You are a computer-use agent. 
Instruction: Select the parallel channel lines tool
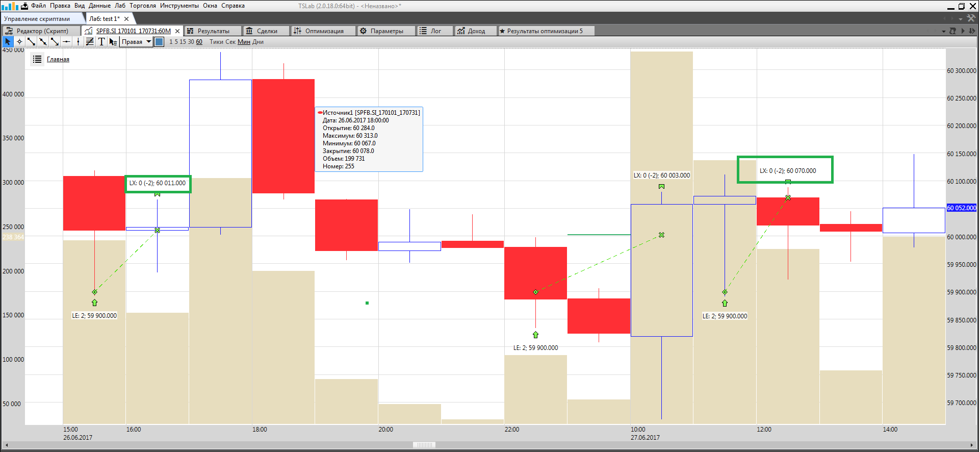click(90, 42)
